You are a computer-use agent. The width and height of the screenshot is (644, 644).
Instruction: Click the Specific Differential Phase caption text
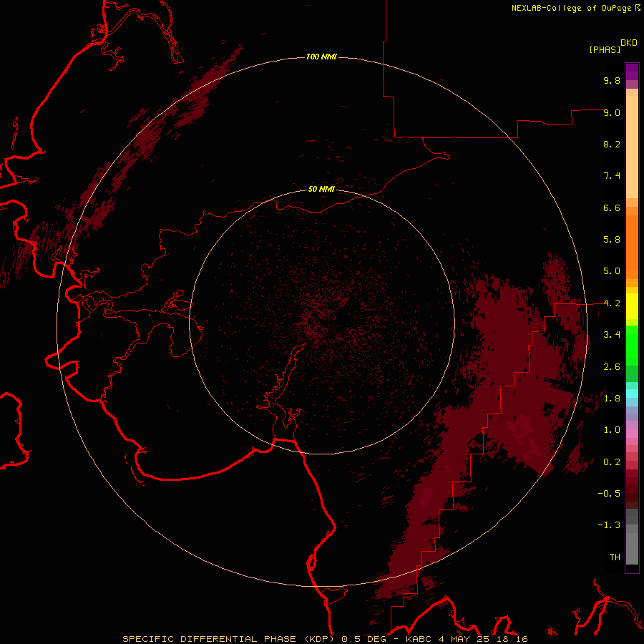coord(325,639)
